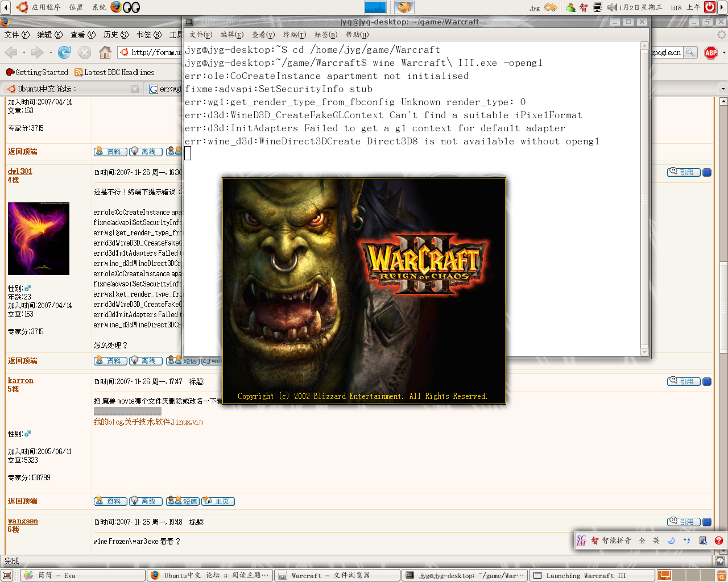Click Firefox back arrow button
The height and width of the screenshot is (582, 728).
coord(10,52)
